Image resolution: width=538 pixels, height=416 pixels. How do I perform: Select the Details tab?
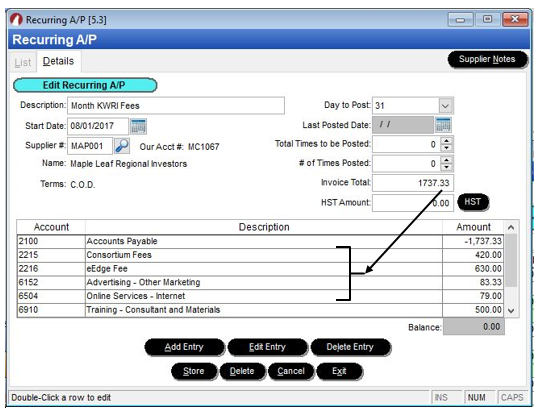[x=58, y=61]
